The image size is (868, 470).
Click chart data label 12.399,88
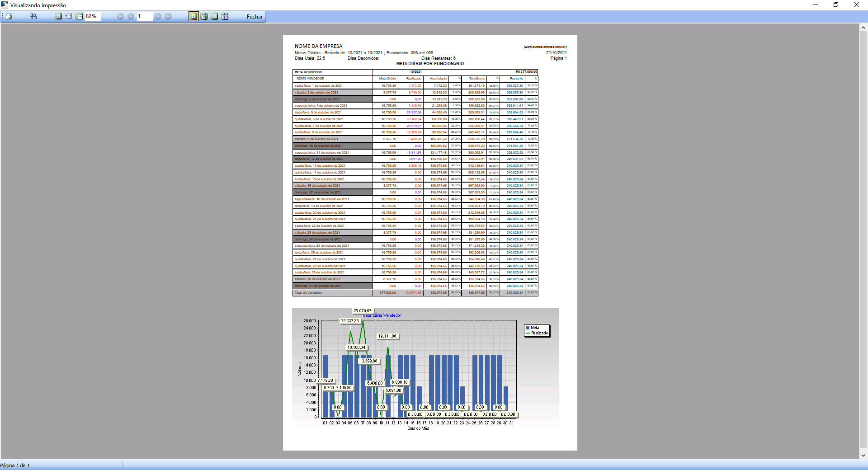tap(368, 361)
